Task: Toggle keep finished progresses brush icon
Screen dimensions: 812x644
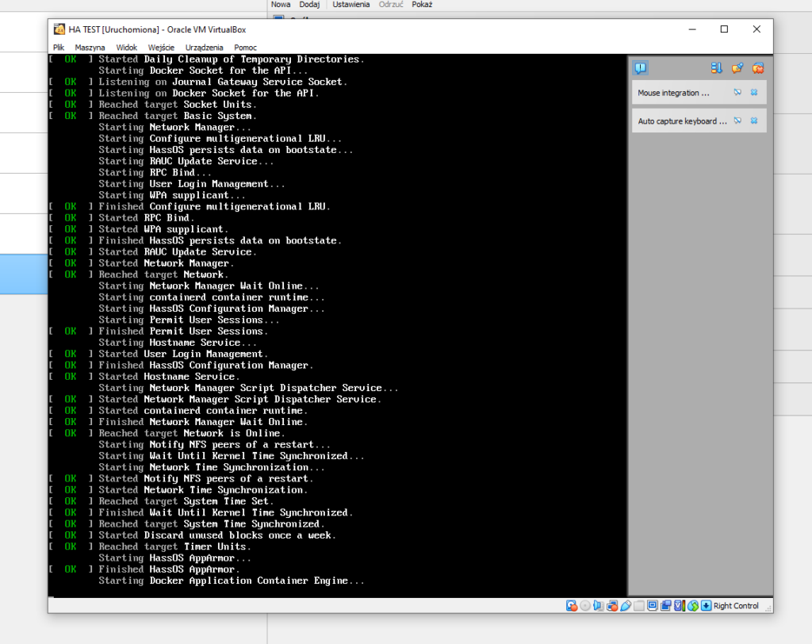Action: (x=737, y=68)
